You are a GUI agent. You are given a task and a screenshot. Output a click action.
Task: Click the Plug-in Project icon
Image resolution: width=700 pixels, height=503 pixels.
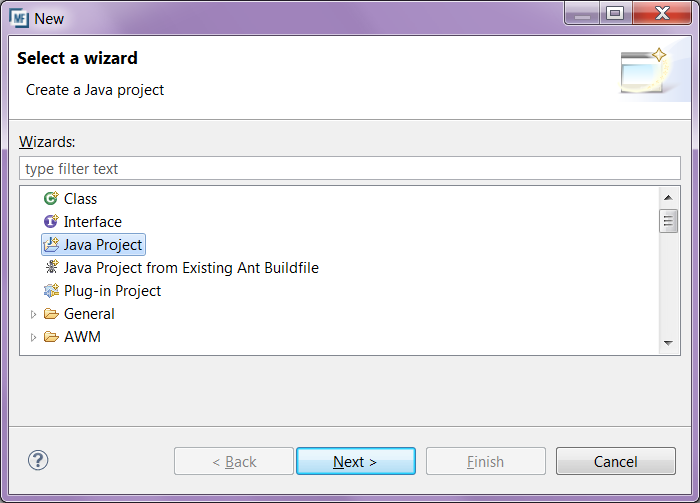pyautogui.click(x=51, y=291)
